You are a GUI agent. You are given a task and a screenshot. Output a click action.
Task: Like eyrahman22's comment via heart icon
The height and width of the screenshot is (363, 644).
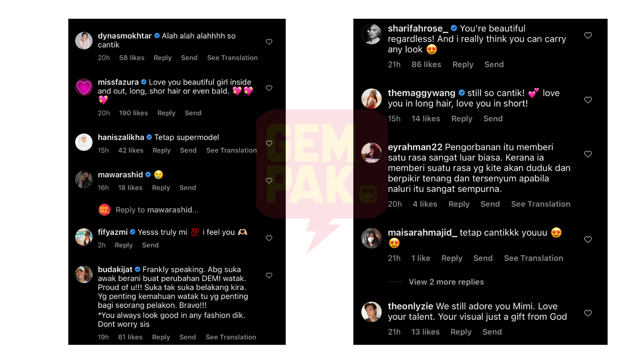coord(588,154)
